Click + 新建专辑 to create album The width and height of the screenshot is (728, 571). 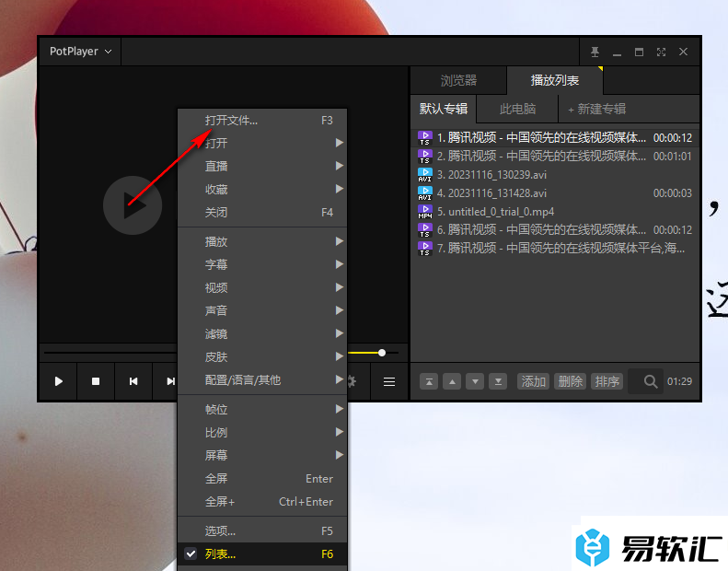point(597,109)
